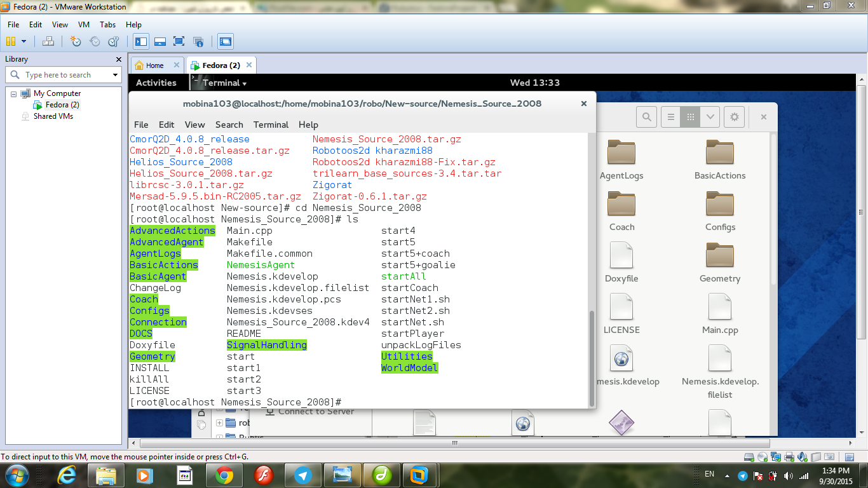Launch Internet Explorer from taskbar
The width and height of the screenshot is (868, 488).
(67, 475)
